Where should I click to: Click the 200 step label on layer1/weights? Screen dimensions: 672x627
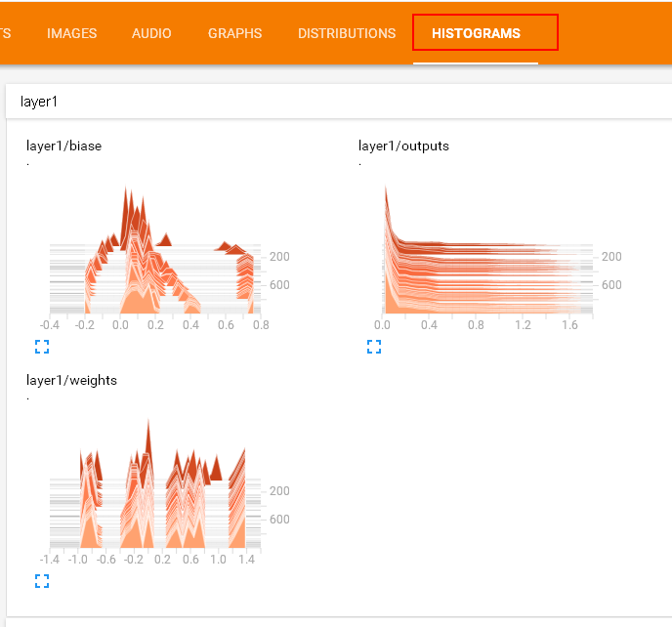(279, 491)
